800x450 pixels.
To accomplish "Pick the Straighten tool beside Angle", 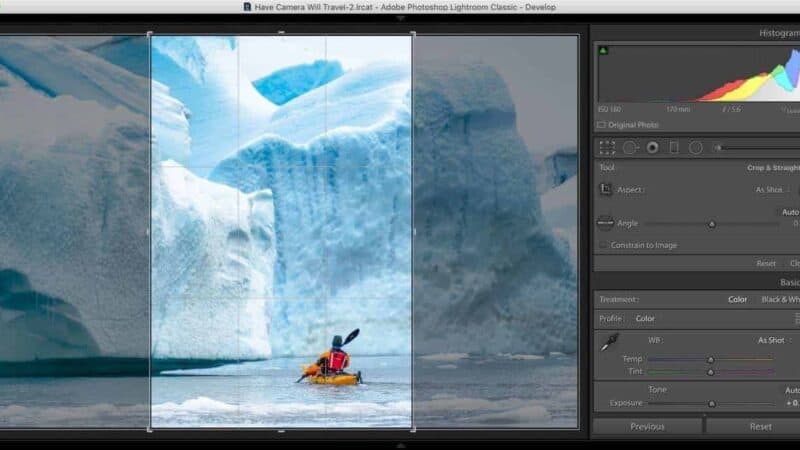I will 605,223.
